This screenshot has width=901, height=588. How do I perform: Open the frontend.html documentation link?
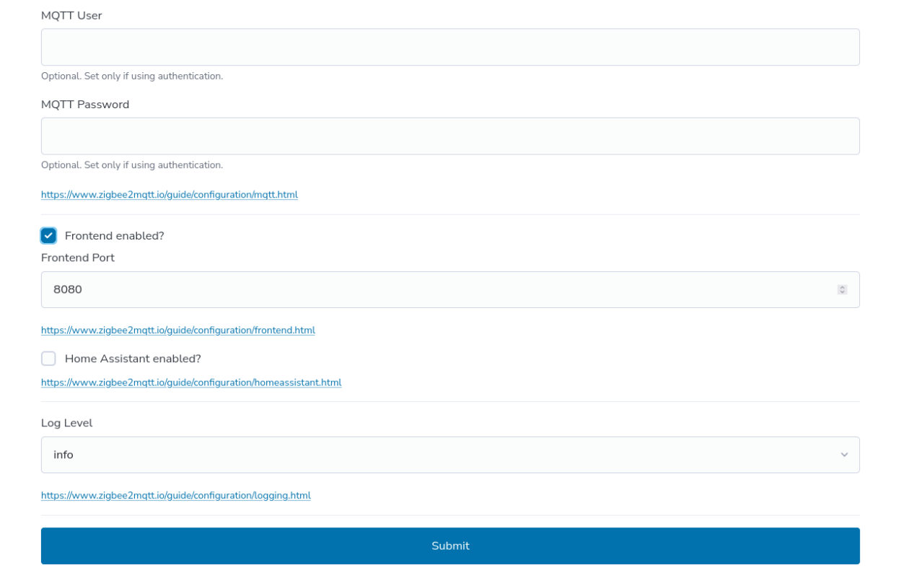(178, 330)
